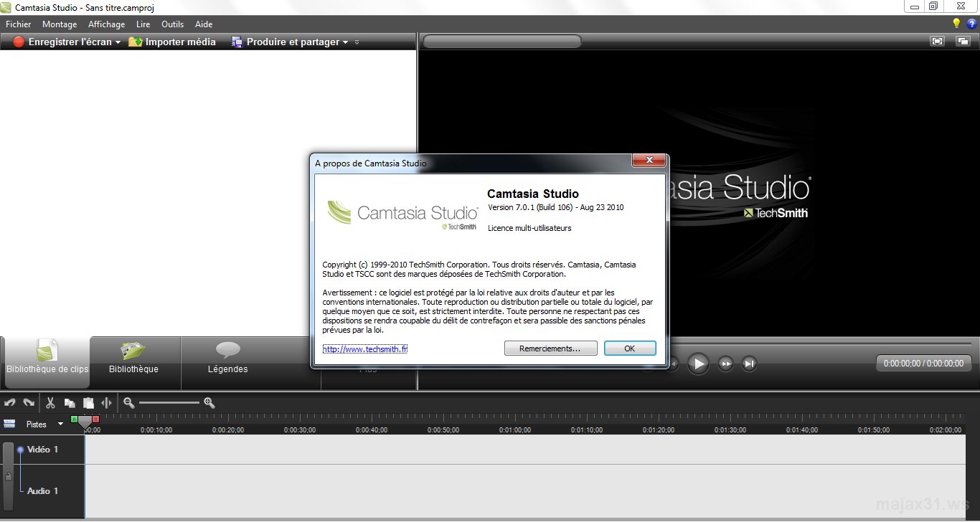Click the lightbulb tips icon
The height and width of the screenshot is (522, 980).
tap(956, 24)
